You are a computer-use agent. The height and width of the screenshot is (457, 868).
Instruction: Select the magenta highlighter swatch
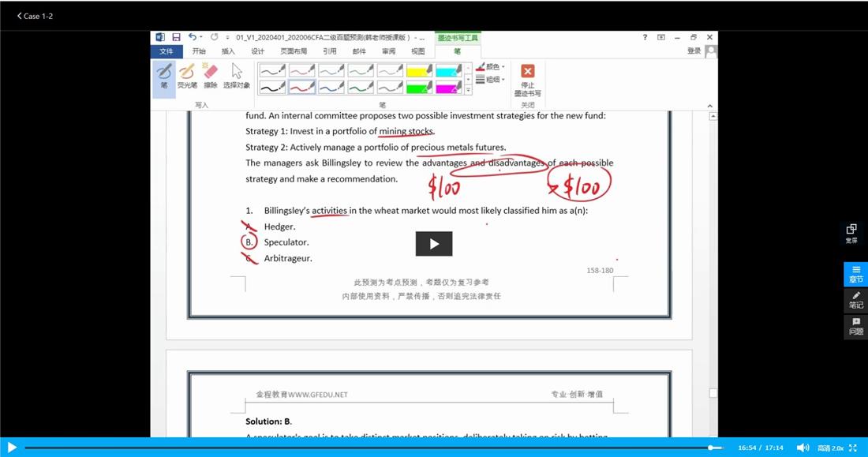[x=448, y=87]
